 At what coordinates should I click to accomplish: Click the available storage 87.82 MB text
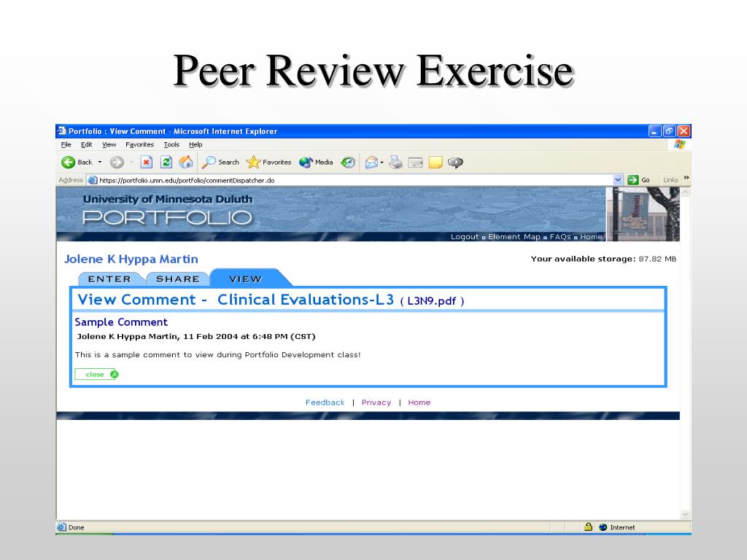point(603,259)
